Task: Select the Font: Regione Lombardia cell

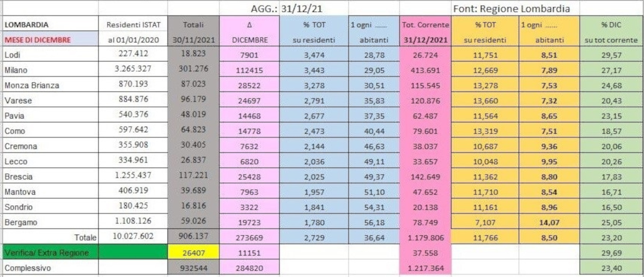Action: (x=511, y=9)
